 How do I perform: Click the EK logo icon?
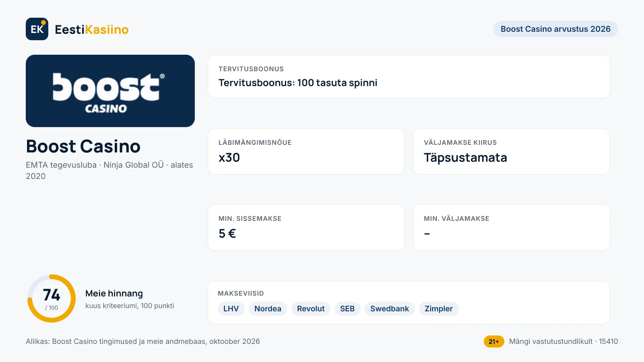pyautogui.click(x=37, y=29)
